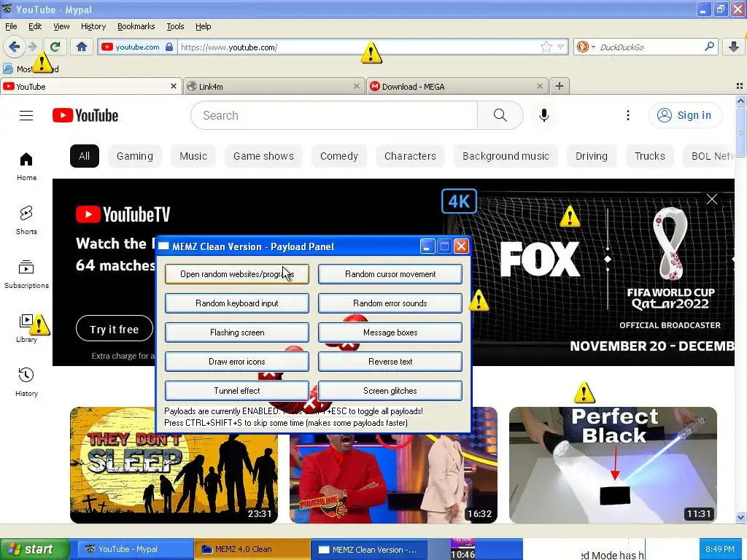Click Random error sounds payload button

(390, 303)
